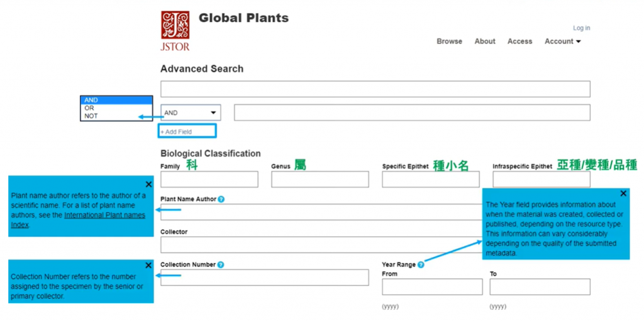Click the Family input field
The width and height of the screenshot is (644, 321).
[209, 180]
